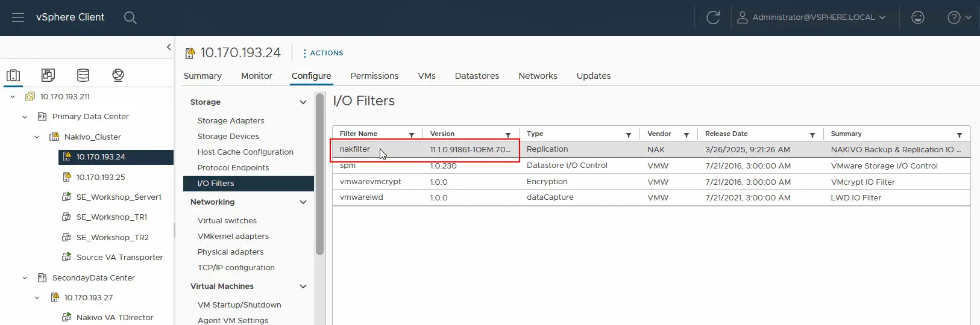Filter the Type column

click(x=629, y=135)
